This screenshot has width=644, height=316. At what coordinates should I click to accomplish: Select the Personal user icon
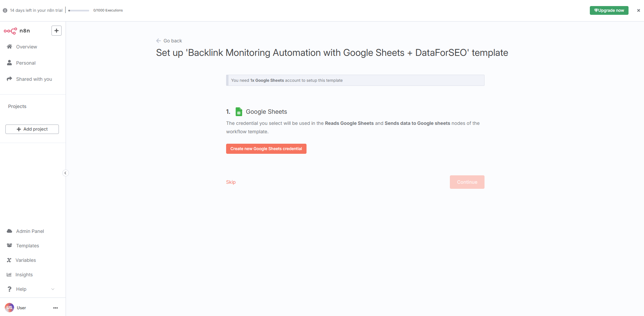[x=9, y=63]
